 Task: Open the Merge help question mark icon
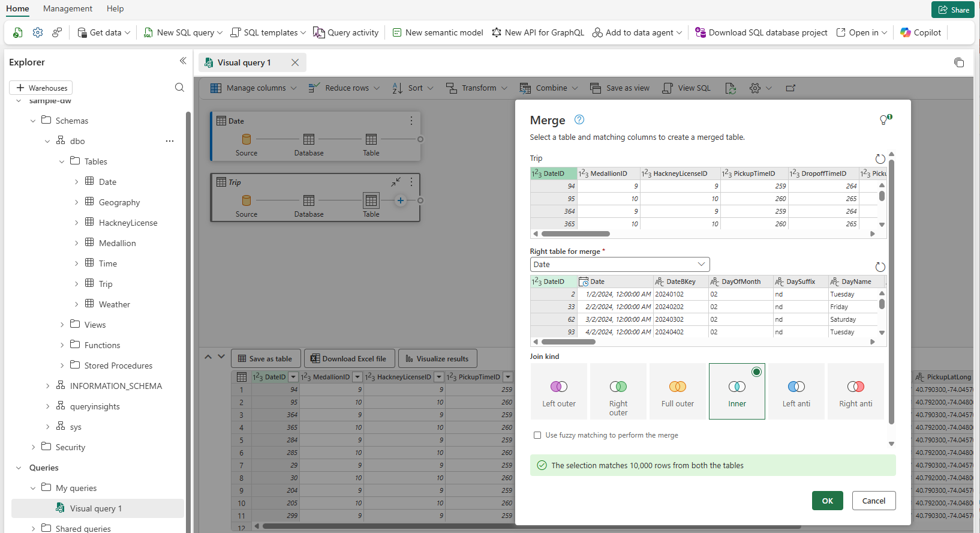[x=579, y=119]
